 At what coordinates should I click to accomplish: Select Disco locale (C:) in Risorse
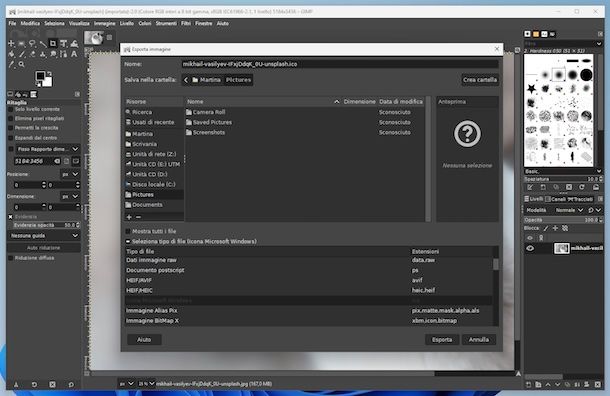[154, 184]
